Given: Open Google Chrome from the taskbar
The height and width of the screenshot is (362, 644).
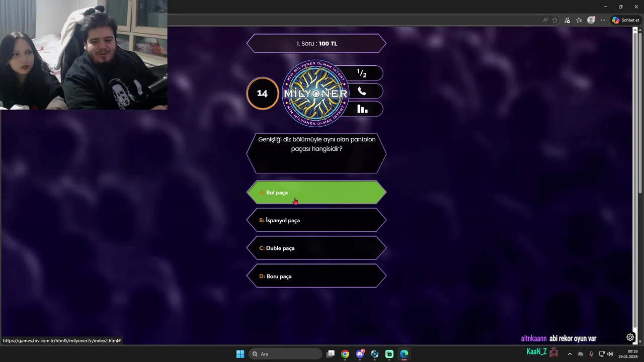Looking at the screenshot, I should coord(345,354).
